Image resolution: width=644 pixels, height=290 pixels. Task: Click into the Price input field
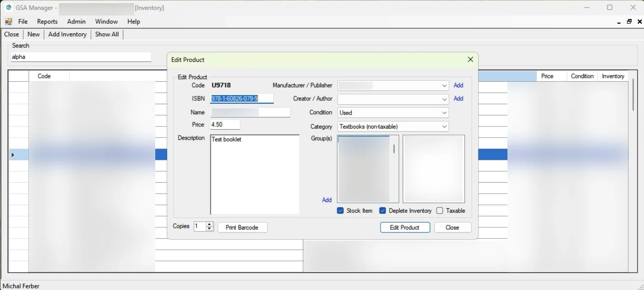click(x=225, y=125)
